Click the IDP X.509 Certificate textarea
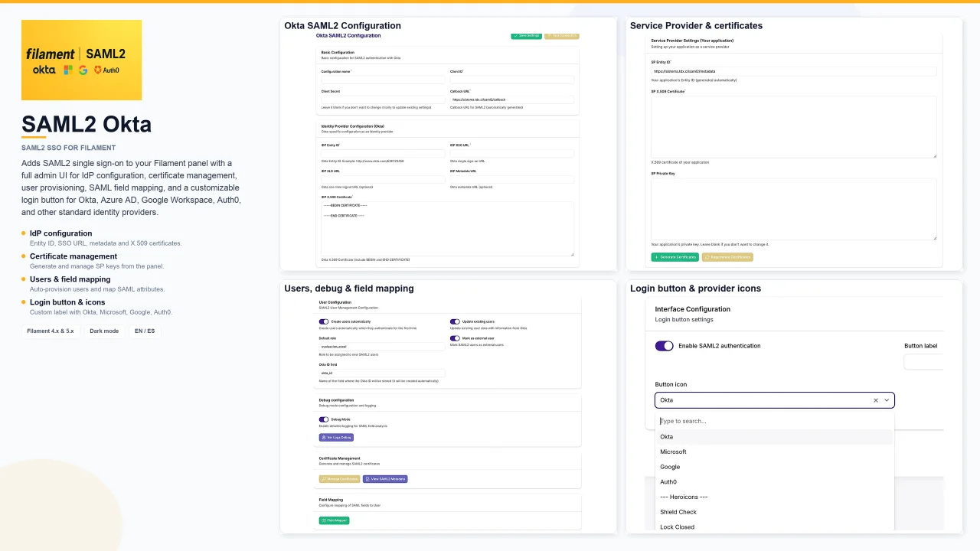Image resolution: width=980 pixels, height=551 pixels. pos(447,229)
